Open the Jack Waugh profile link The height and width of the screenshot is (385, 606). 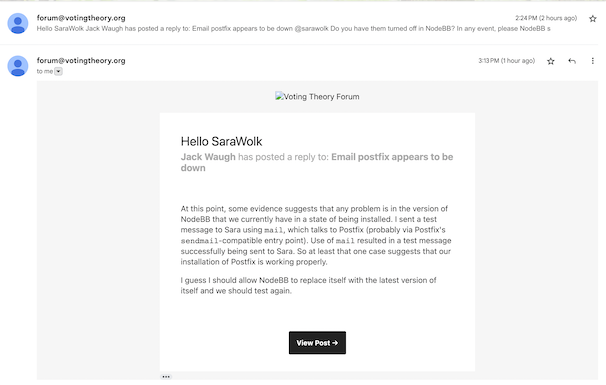click(x=208, y=157)
